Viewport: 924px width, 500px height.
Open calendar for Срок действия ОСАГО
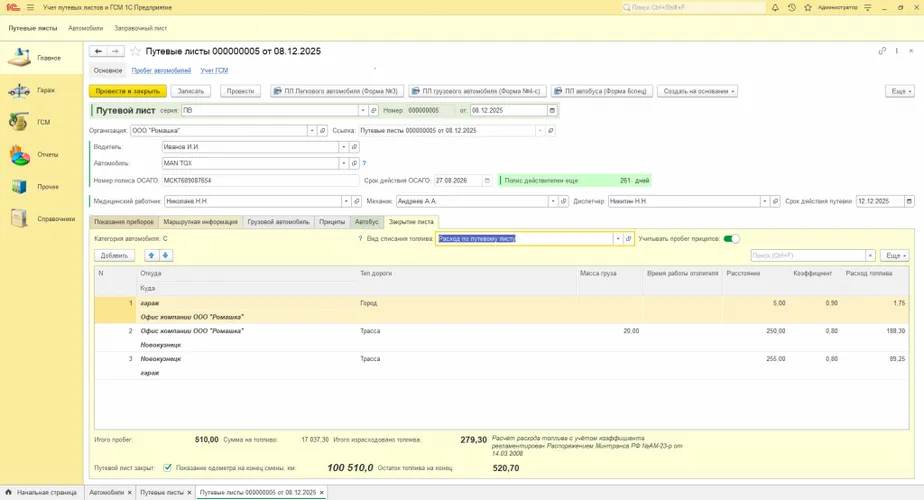(487, 181)
